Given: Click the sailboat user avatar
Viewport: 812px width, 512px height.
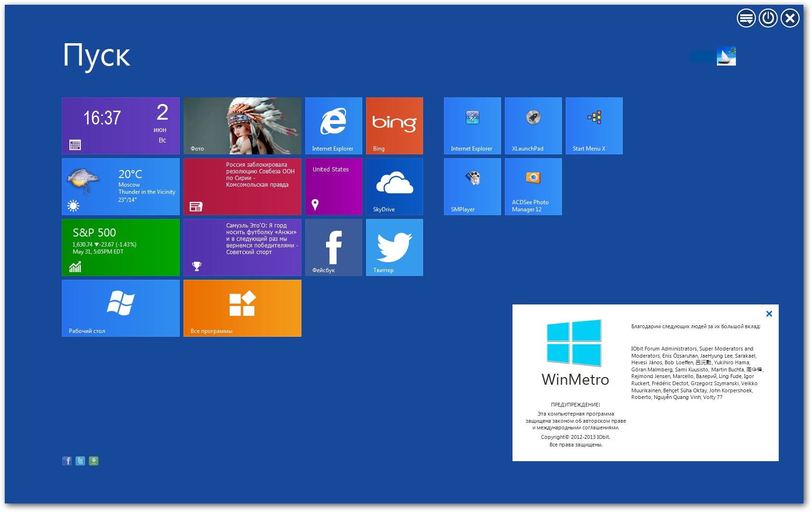Looking at the screenshot, I should click(x=726, y=56).
